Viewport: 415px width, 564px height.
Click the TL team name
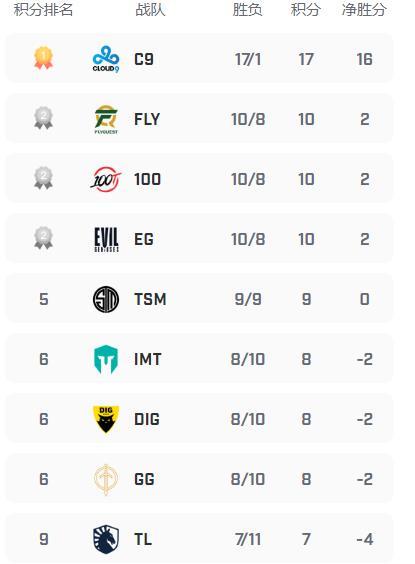pyautogui.click(x=143, y=539)
